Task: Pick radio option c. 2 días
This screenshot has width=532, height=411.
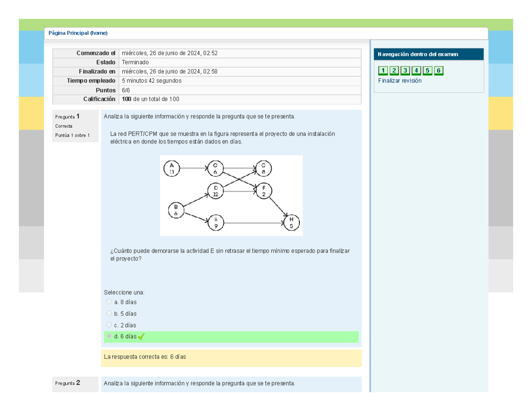Action: (109, 325)
